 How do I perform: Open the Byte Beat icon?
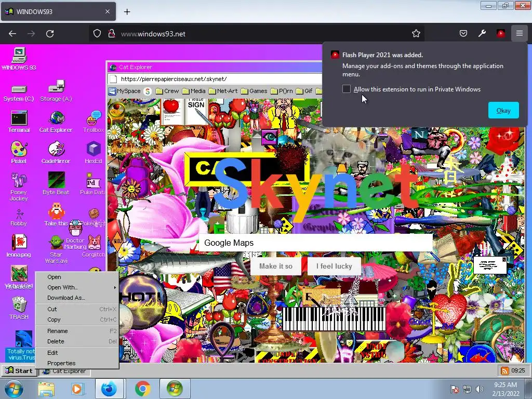(x=56, y=183)
